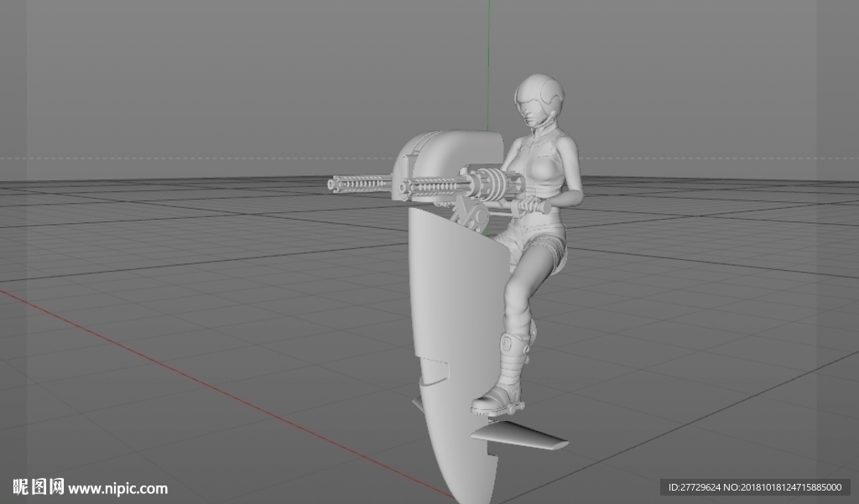859x504 pixels.
Task: Click the green vertical Y-axis line
Action: click(488, 65)
